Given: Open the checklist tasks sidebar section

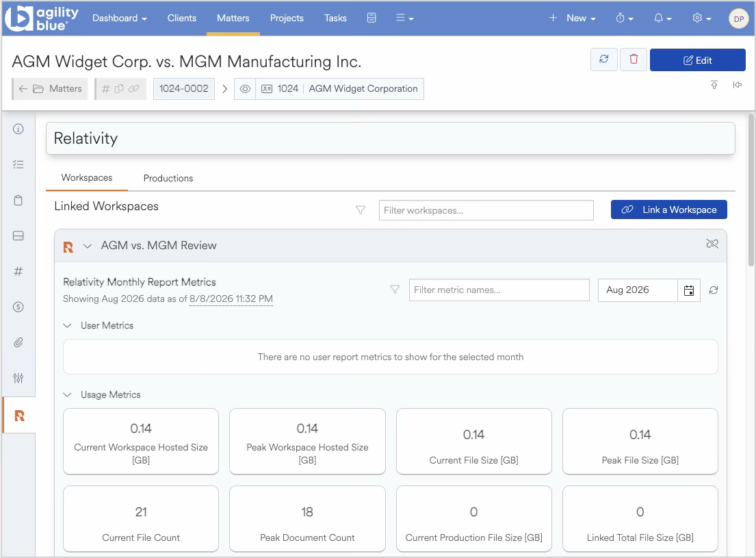Looking at the screenshot, I should [x=18, y=164].
